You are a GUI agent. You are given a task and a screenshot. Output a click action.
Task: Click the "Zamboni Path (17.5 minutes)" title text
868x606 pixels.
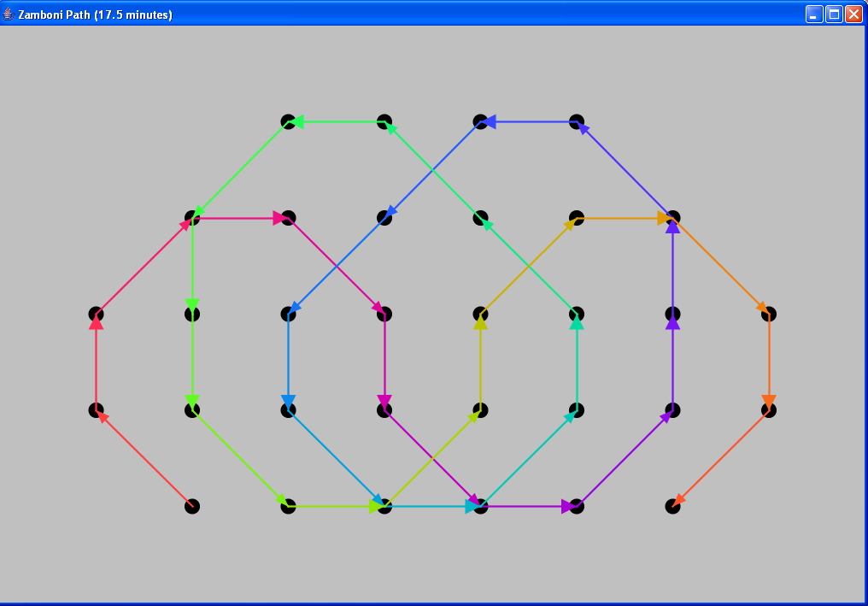pyautogui.click(x=95, y=15)
